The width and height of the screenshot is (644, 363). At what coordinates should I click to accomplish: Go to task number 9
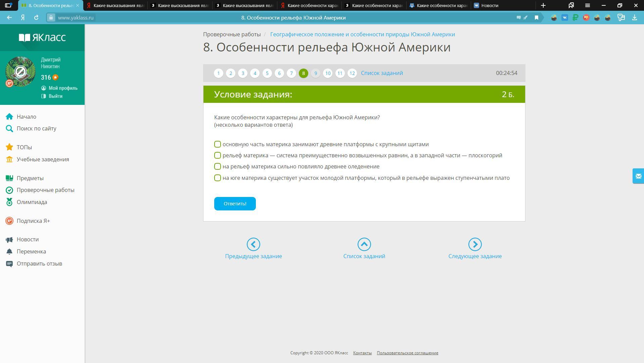316,73
